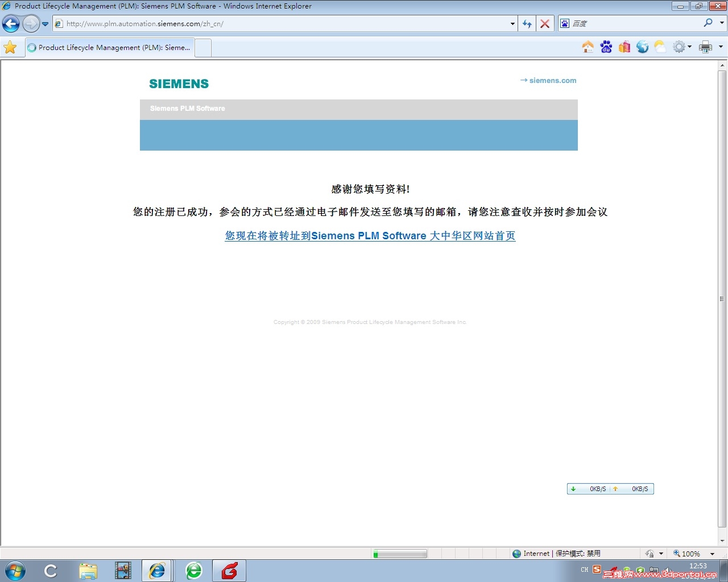Click the Siemens PLM Software header text
This screenshot has height=582, width=728.
(x=188, y=109)
